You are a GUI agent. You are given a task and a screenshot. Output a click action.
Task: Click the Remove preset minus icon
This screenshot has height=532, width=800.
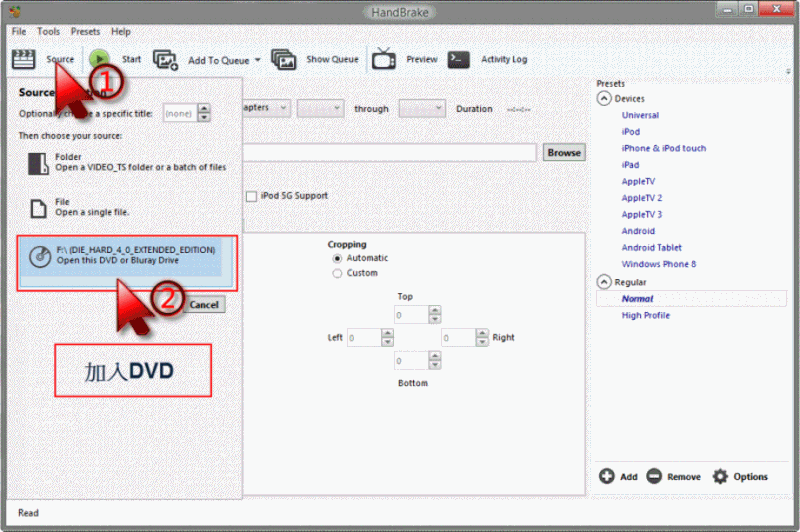tap(654, 476)
